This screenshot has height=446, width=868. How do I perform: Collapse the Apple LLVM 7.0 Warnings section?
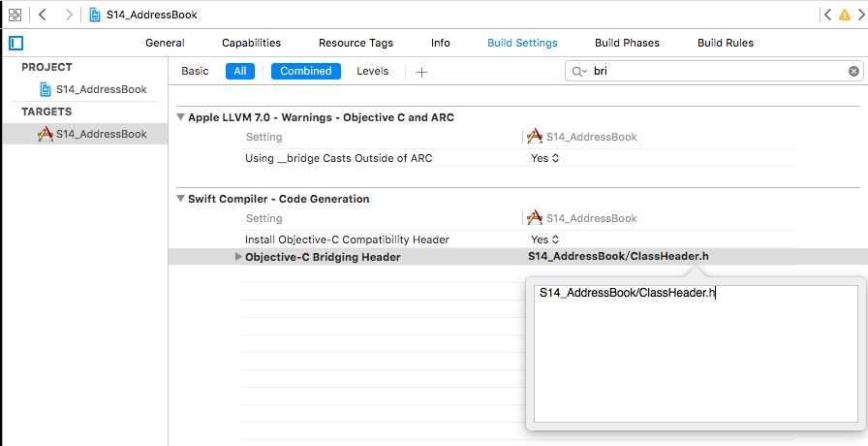[180, 117]
